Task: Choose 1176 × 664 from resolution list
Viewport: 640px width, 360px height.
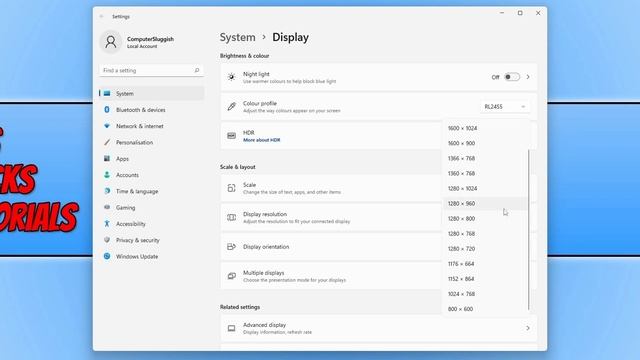Action: 485,264
